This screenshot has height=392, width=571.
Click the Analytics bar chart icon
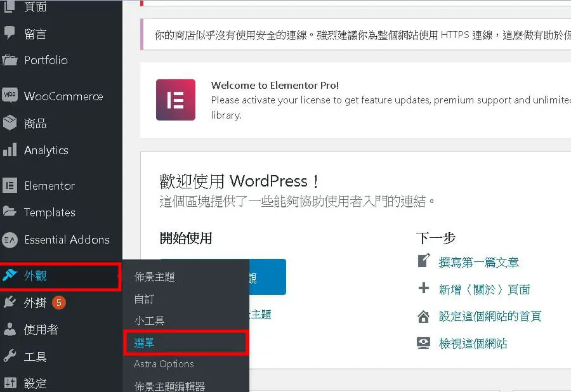click(10, 150)
